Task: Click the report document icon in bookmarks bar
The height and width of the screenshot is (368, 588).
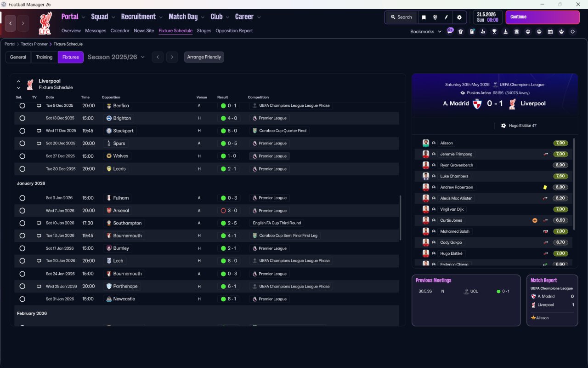Action: 472,32
